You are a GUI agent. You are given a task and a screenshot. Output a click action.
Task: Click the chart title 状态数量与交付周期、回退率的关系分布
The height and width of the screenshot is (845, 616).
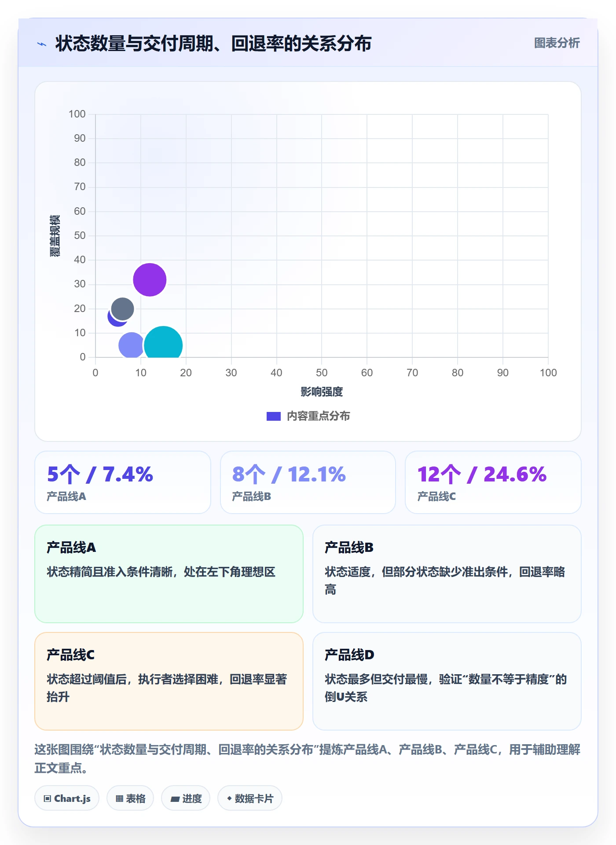tap(213, 44)
